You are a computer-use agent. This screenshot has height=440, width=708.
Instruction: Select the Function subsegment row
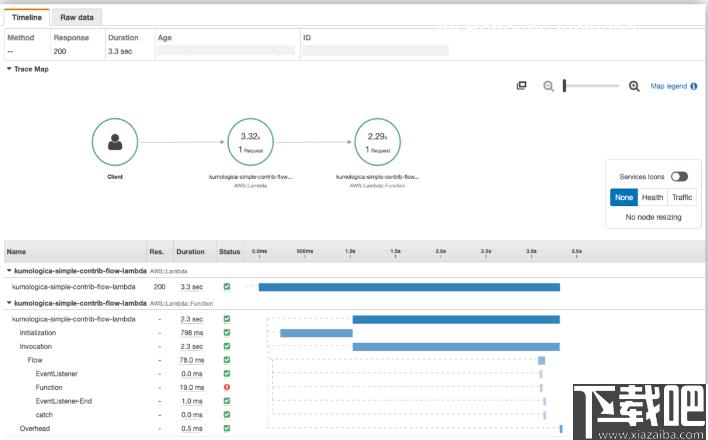354,387
